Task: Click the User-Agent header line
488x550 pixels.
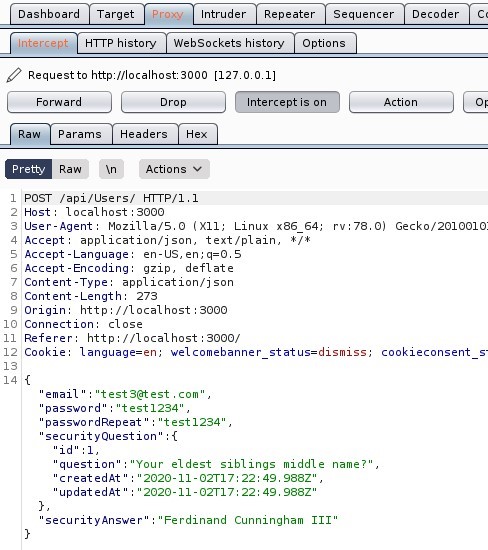Action: pyautogui.click(x=256, y=226)
